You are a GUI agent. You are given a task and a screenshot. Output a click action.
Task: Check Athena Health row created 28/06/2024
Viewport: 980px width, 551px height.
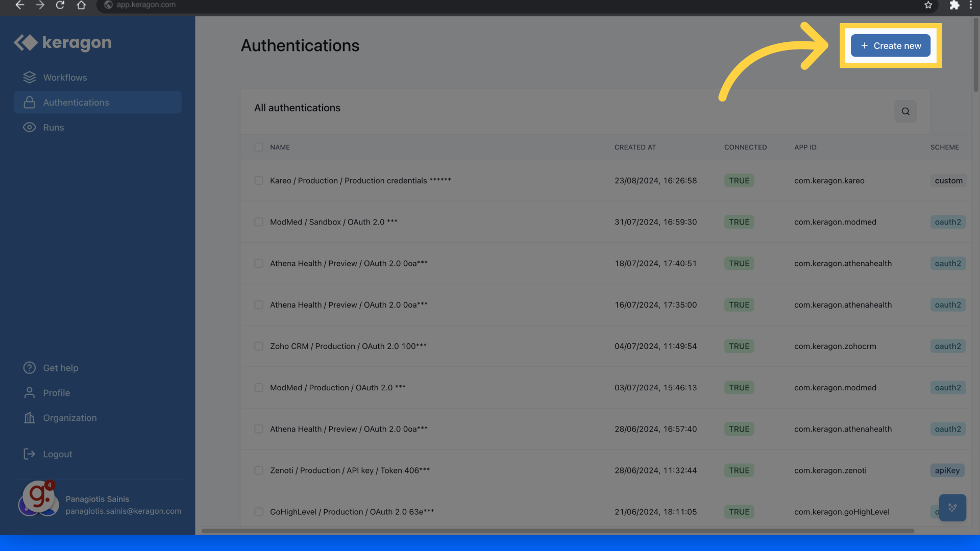tap(259, 429)
